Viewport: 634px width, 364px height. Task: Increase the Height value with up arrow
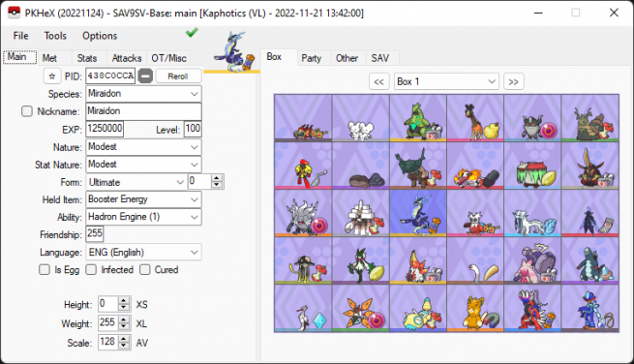tap(124, 300)
